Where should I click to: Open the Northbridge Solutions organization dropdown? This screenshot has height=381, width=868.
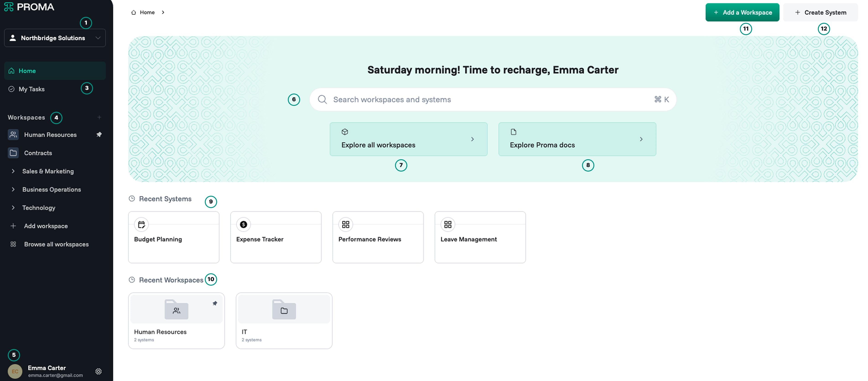[55, 38]
